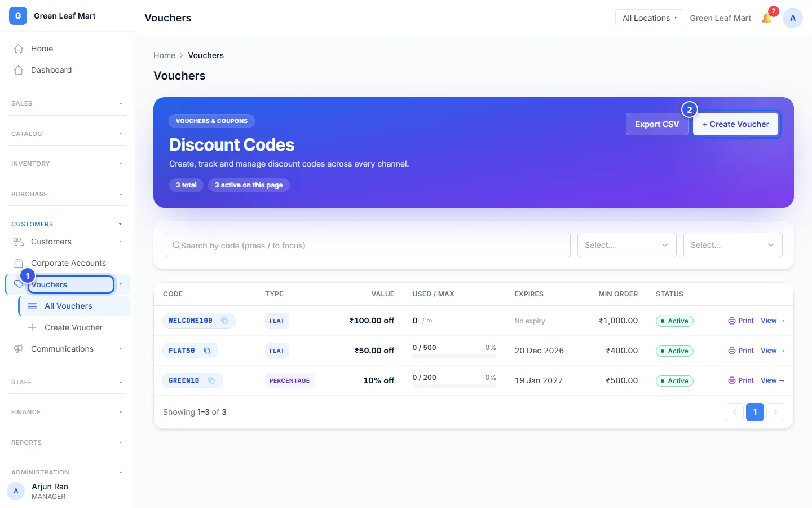Click the Communications megaphone icon
The image size is (812, 508).
click(x=19, y=349)
